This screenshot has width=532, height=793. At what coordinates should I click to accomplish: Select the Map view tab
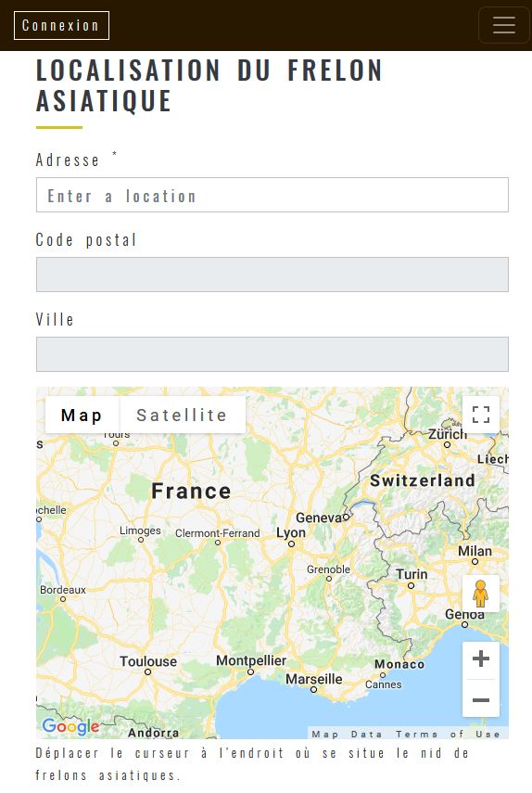pos(82,415)
